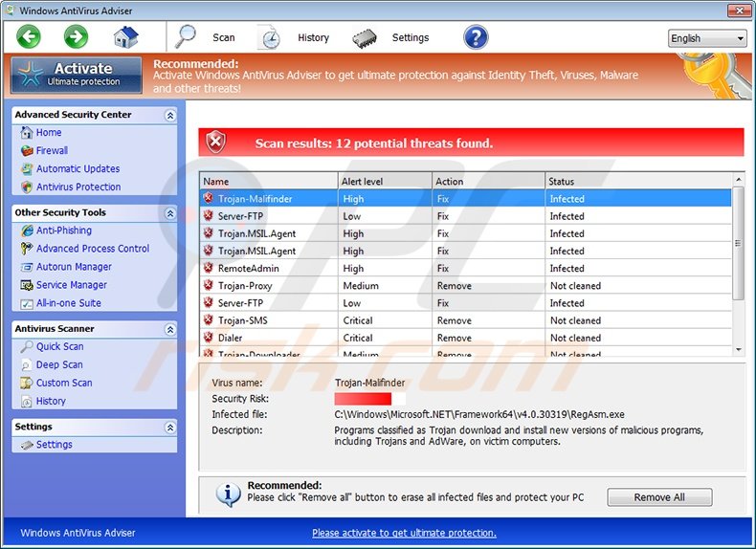Click the threat list scroll down arrow
The width and height of the screenshot is (756, 549).
click(x=738, y=350)
